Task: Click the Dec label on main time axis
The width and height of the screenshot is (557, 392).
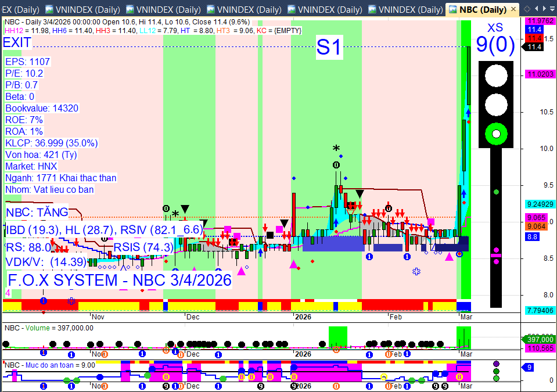Action: pos(193,317)
